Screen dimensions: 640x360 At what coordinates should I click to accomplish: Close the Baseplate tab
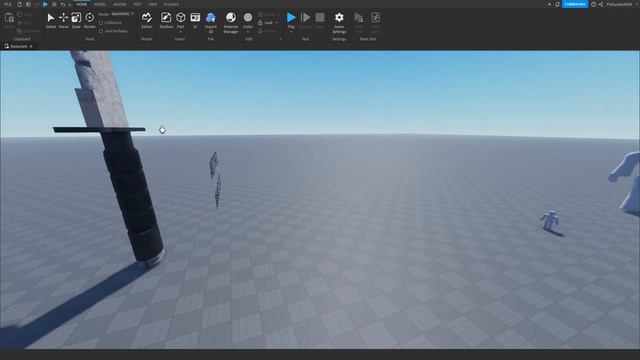click(x=31, y=47)
